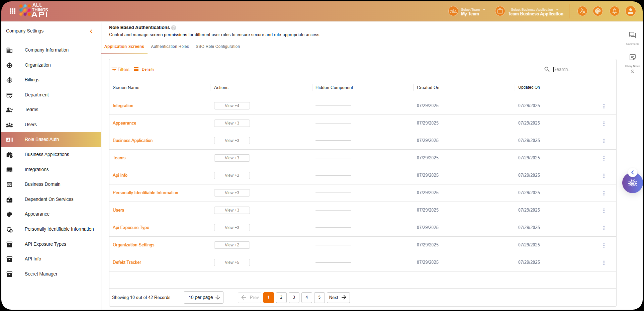Click the language translate icon
The width and height of the screenshot is (644, 311).
coord(582,11)
